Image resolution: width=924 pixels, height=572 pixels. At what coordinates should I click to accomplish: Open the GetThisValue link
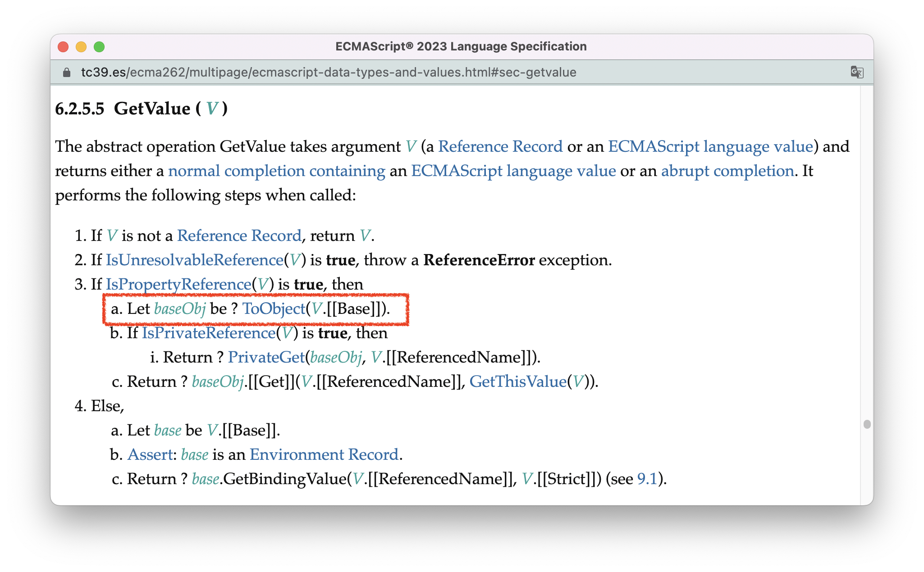pos(517,382)
